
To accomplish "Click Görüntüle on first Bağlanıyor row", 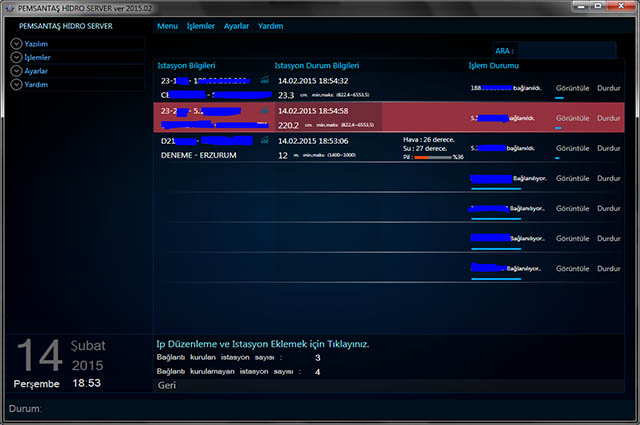I will tap(572, 178).
